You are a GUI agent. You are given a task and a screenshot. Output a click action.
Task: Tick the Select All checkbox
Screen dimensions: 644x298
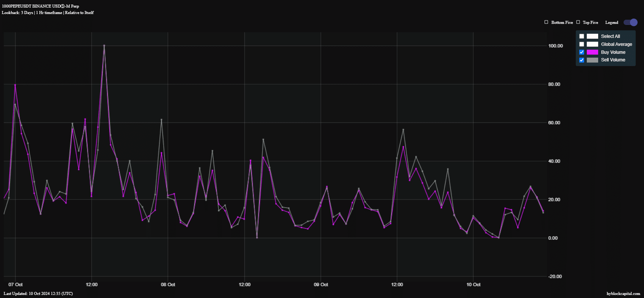coord(581,36)
